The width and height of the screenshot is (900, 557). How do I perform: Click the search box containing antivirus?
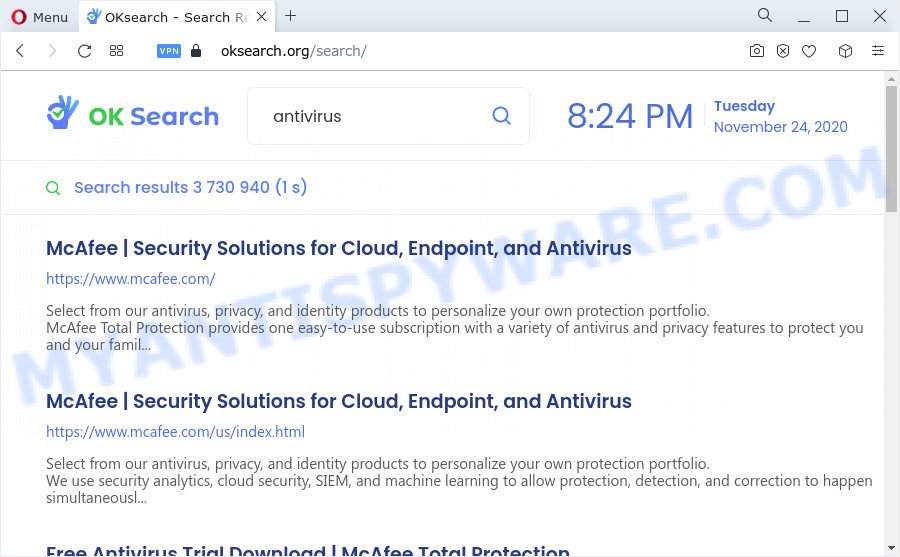point(388,116)
